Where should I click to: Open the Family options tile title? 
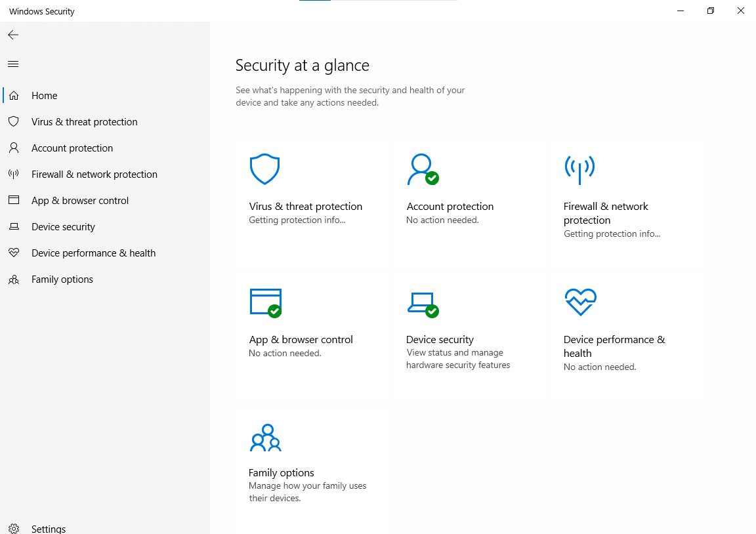[x=281, y=473]
